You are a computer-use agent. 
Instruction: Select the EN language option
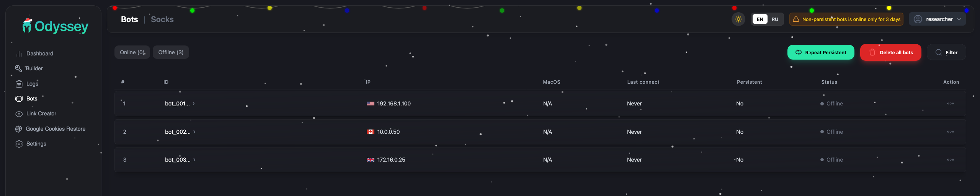click(760, 19)
